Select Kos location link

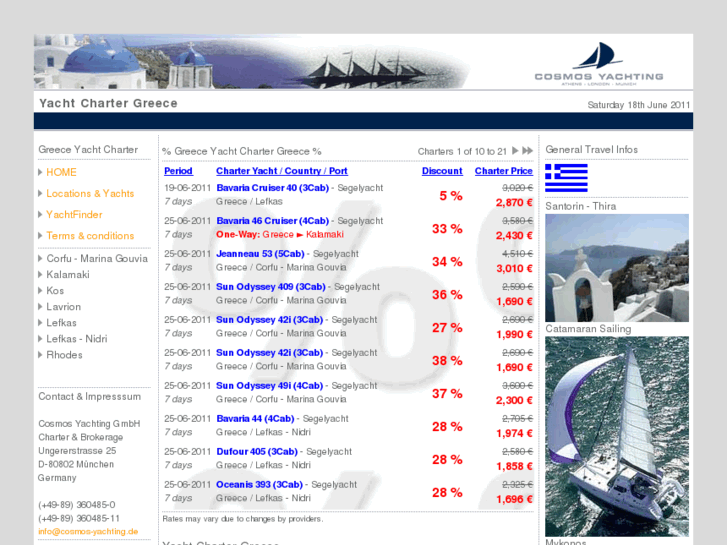click(x=55, y=291)
